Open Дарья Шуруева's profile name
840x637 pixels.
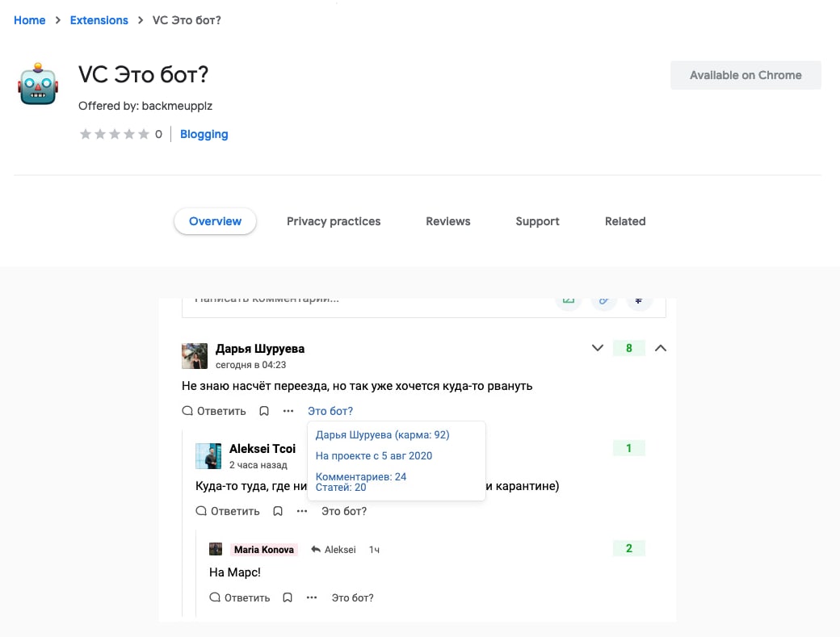point(260,349)
